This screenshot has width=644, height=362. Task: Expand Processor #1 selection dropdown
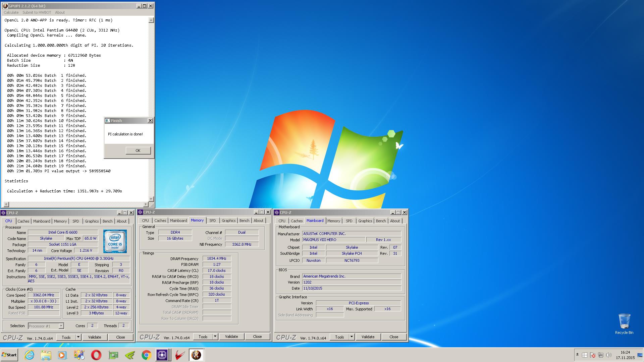click(x=61, y=326)
